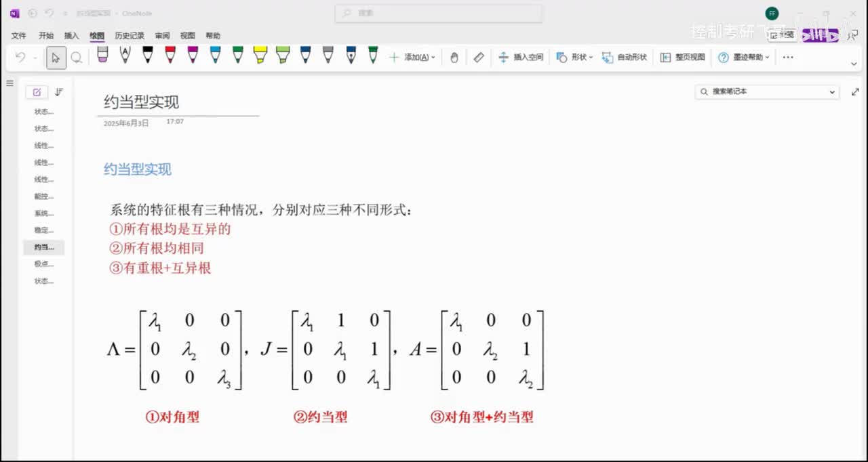The image size is (868, 462).
Task: Choose the green pen beside the yellow highlighter
Action: (x=238, y=55)
